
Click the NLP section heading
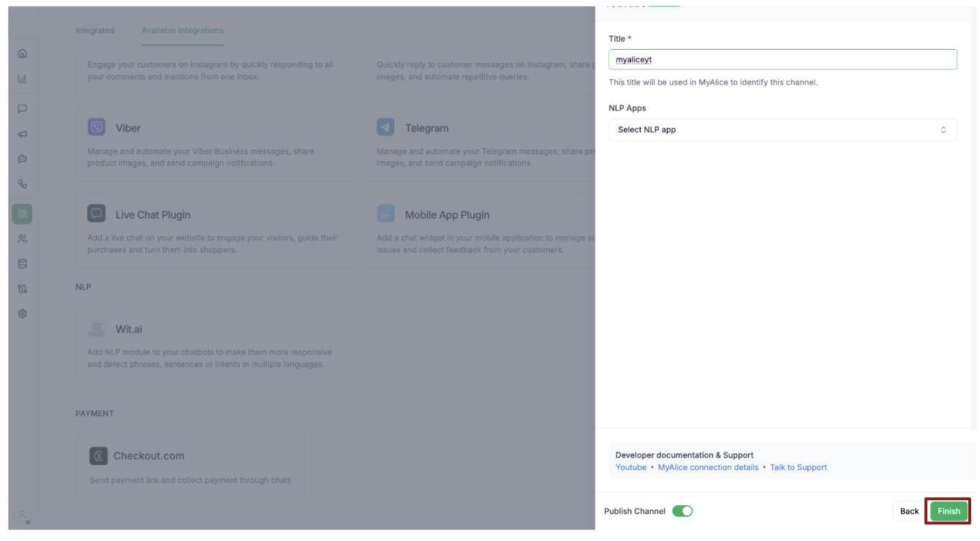83,287
